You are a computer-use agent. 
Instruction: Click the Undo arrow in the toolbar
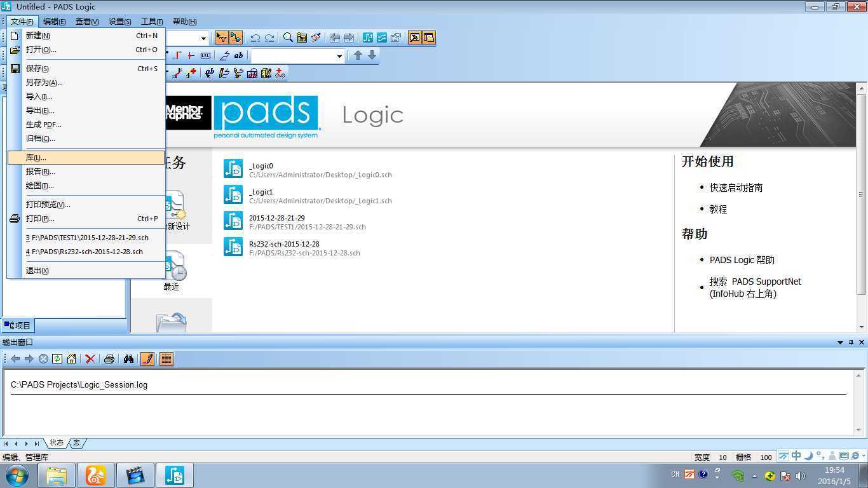(x=255, y=37)
